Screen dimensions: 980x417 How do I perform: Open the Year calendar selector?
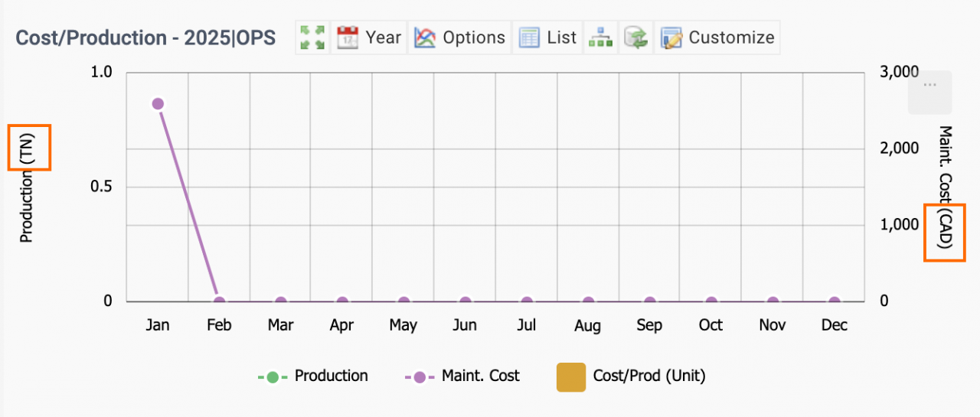click(x=369, y=37)
